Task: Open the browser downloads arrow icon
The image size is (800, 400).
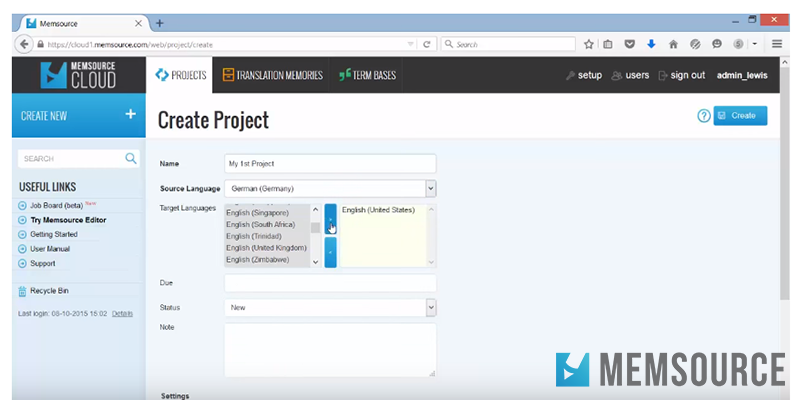Action: click(651, 44)
